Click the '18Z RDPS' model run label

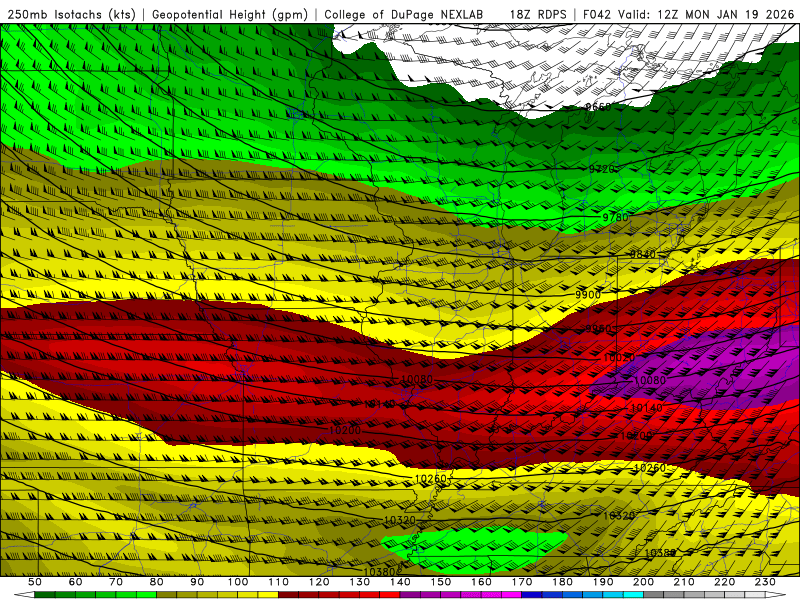[x=538, y=15]
